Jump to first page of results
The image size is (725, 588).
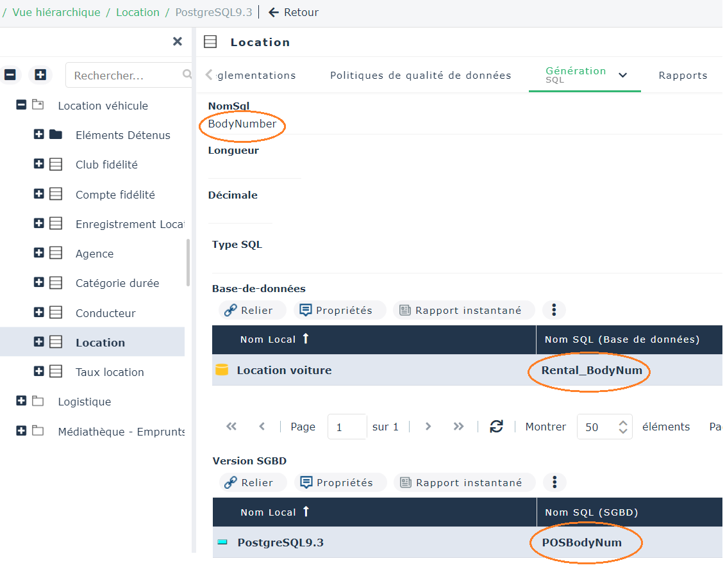pyautogui.click(x=231, y=427)
